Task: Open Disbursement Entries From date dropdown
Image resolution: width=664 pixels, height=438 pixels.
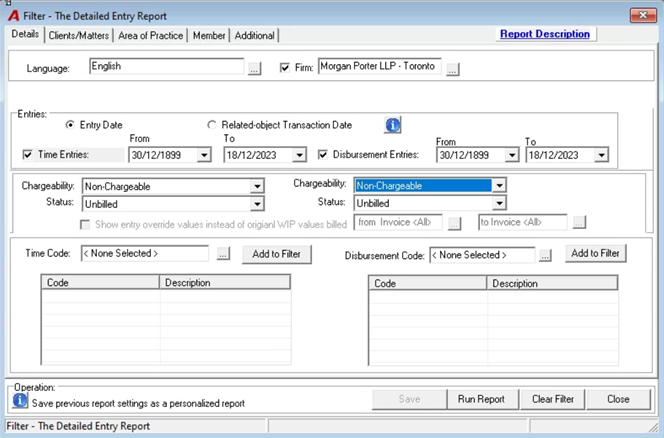Action: 512,155
